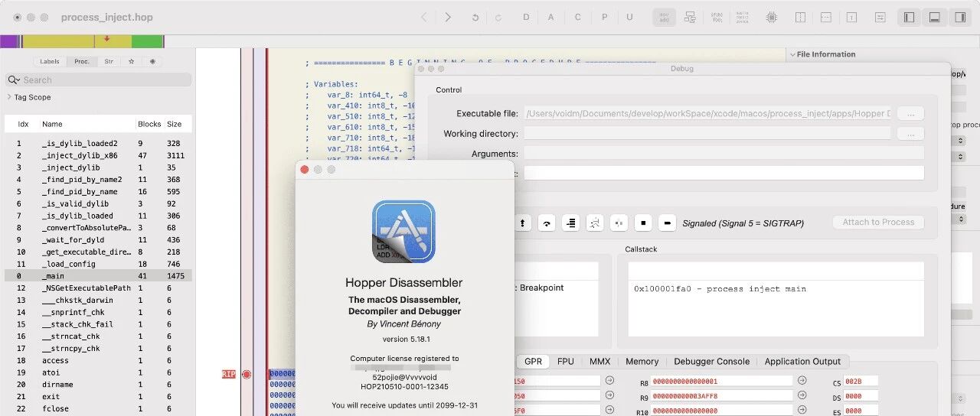Click the square stop debug button
980x416 pixels.
click(643, 223)
